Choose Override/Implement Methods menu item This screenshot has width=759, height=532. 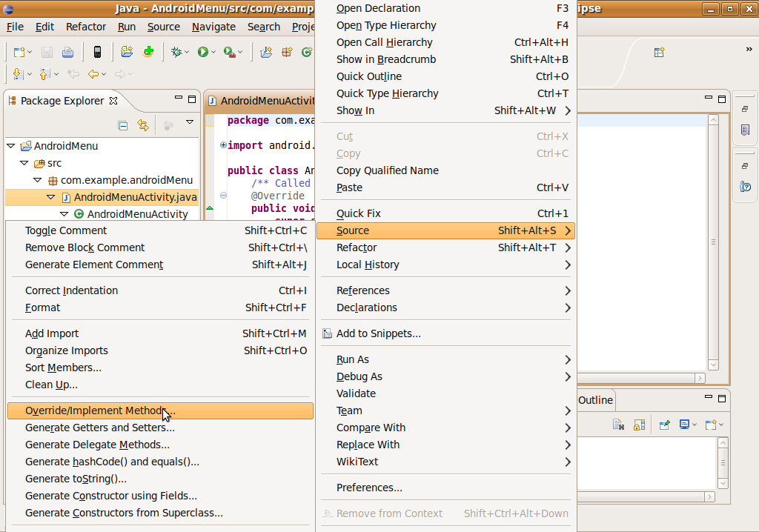click(160, 411)
